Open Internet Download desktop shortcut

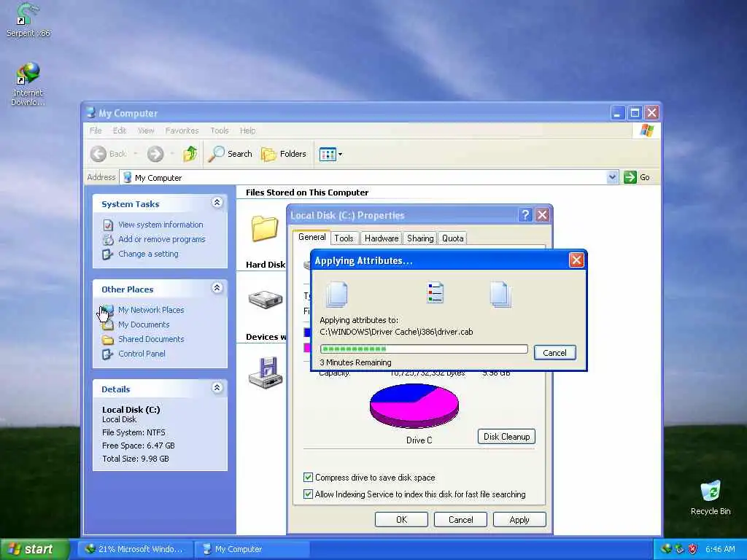(x=28, y=83)
